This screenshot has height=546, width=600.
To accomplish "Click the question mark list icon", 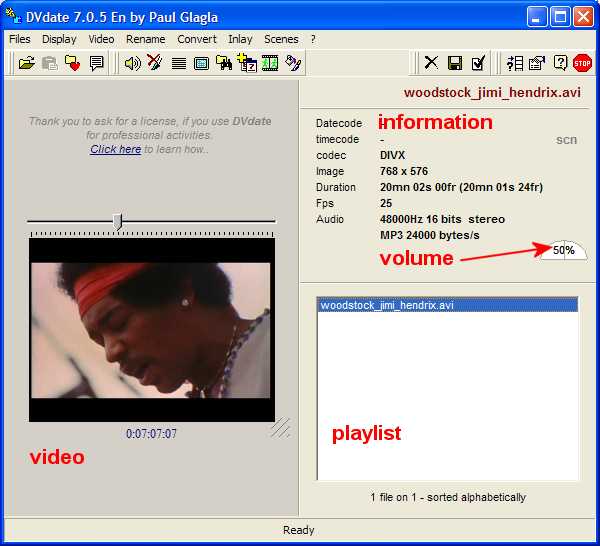I will coord(515,63).
